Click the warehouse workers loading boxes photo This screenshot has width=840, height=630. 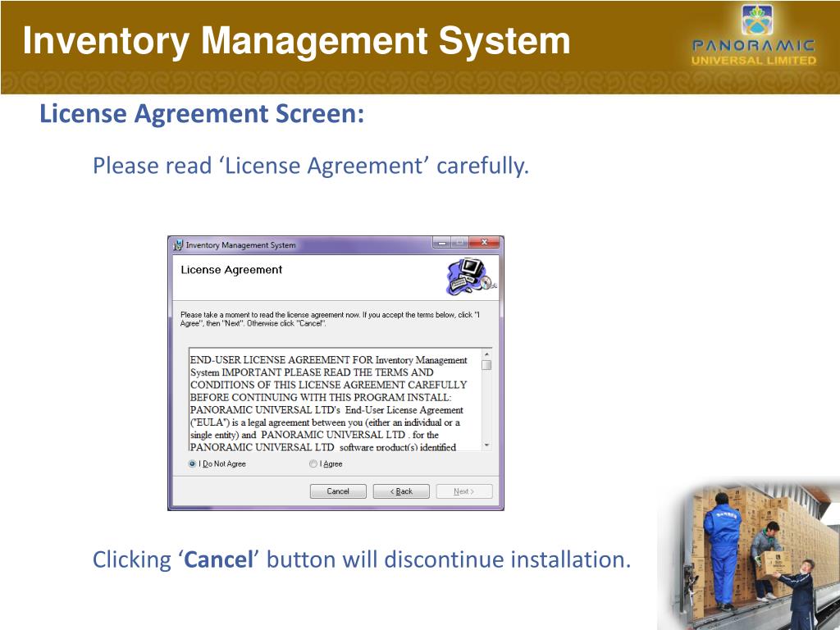click(x=748, y=554)
